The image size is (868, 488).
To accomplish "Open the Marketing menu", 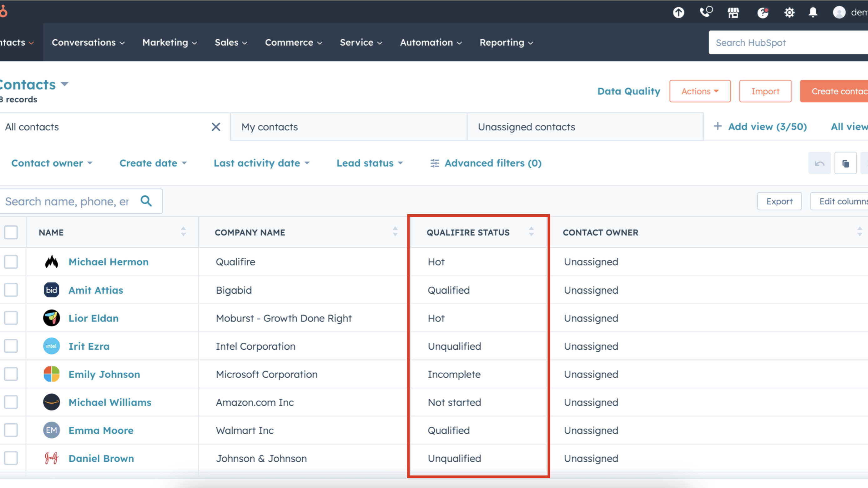I will (169, 42).
